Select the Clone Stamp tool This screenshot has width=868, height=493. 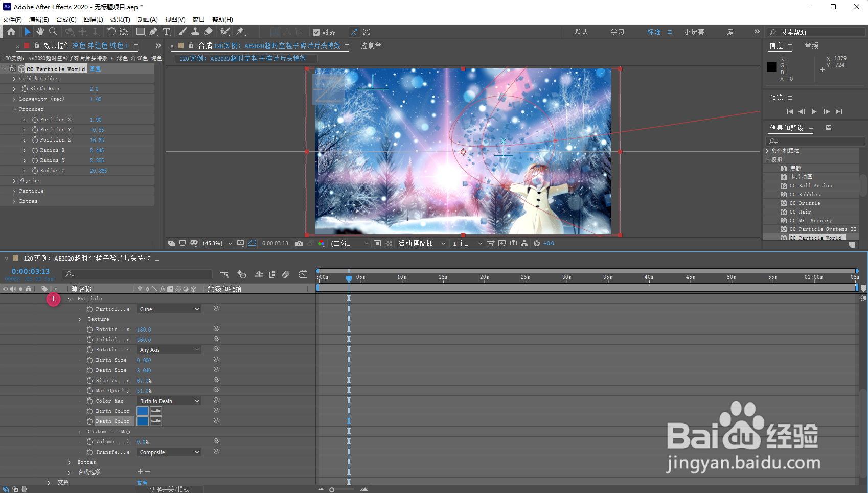(195, 32)
